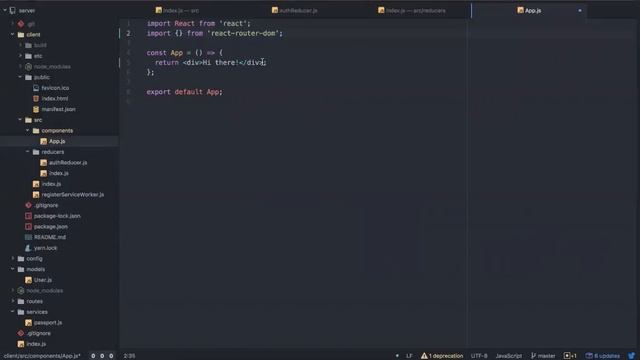This screenshot has height=360, width=640.
Task: Expand the config folder chevron
Action: (x=13, y=258)
